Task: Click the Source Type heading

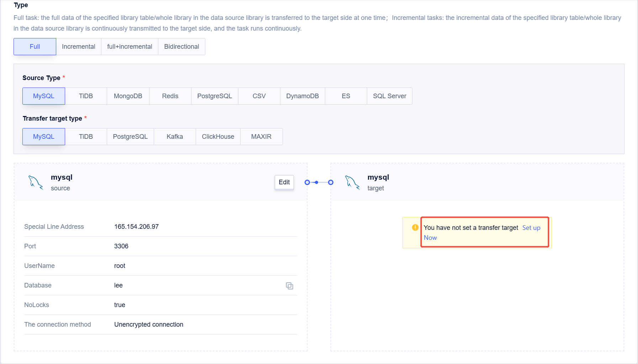Action: [41, 78]
